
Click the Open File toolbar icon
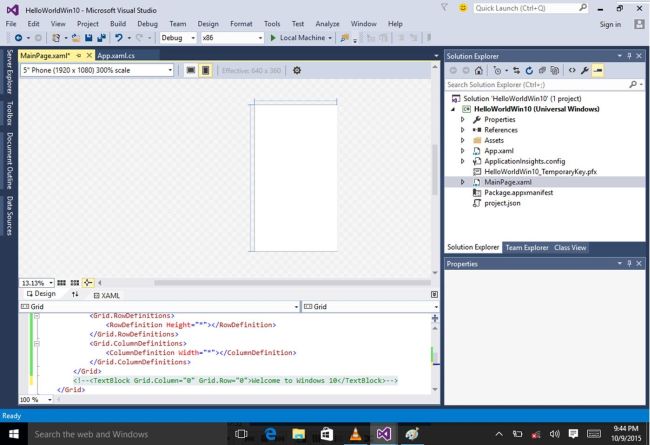tap(76, 38)
